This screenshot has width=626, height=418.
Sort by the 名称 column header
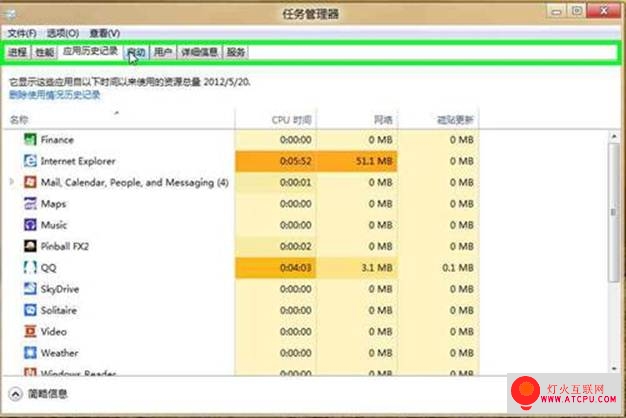(120, 119)
